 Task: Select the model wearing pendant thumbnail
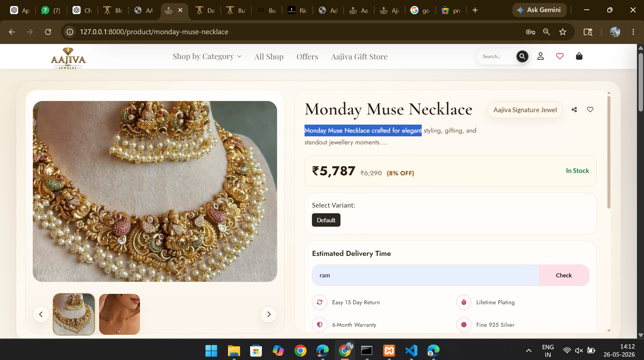coord(120,314)
